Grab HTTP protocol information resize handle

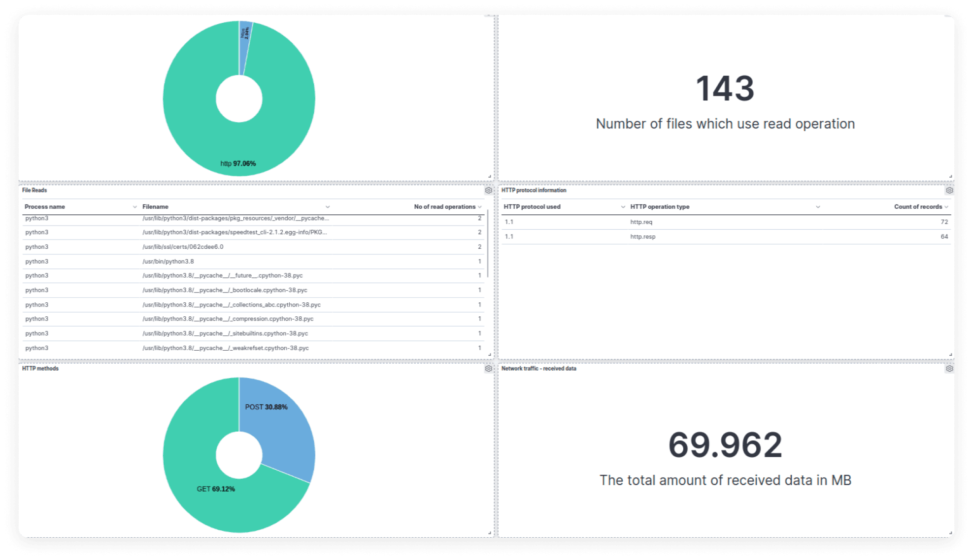(950, 355)
